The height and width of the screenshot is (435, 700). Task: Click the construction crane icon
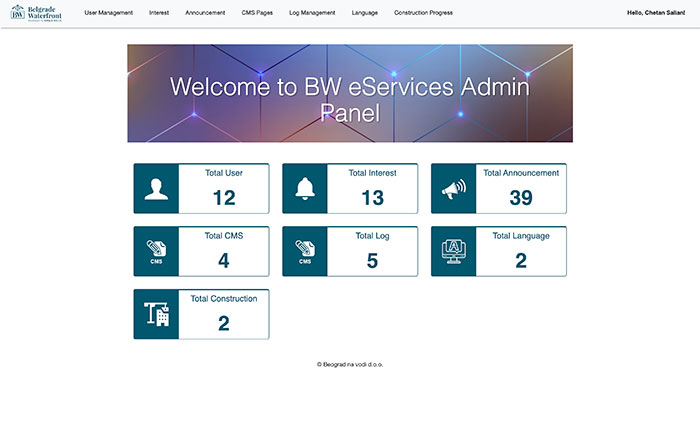point(156,314)
